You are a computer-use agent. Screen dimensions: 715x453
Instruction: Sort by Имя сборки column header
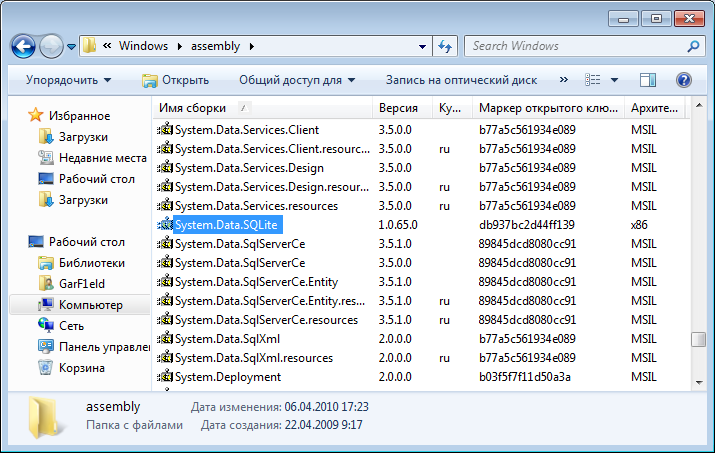263,108
